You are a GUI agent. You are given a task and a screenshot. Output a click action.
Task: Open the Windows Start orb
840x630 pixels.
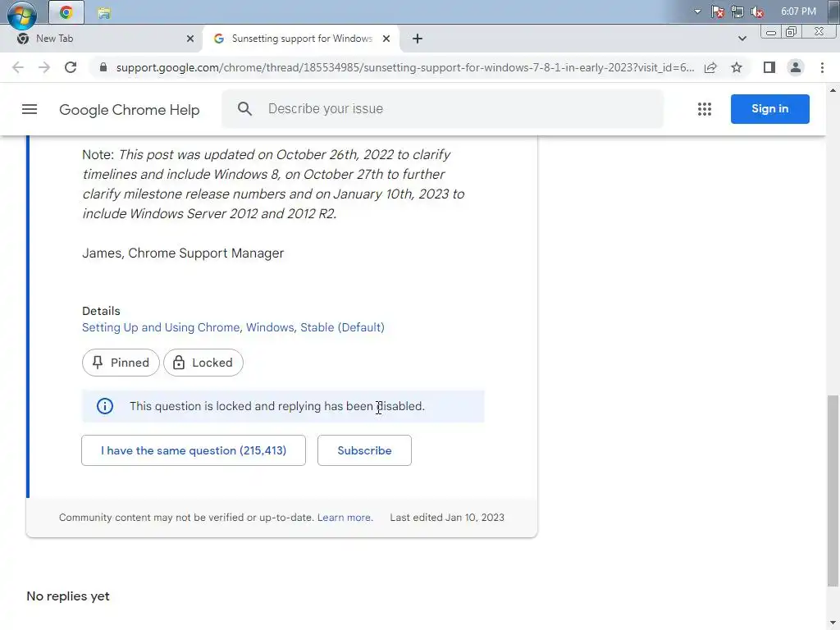[x=22, y=14]
